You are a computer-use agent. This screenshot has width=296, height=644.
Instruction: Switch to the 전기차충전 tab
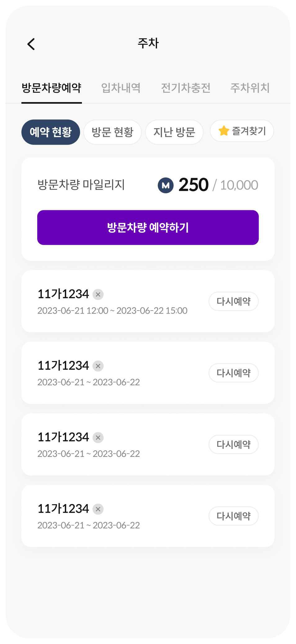186,88
